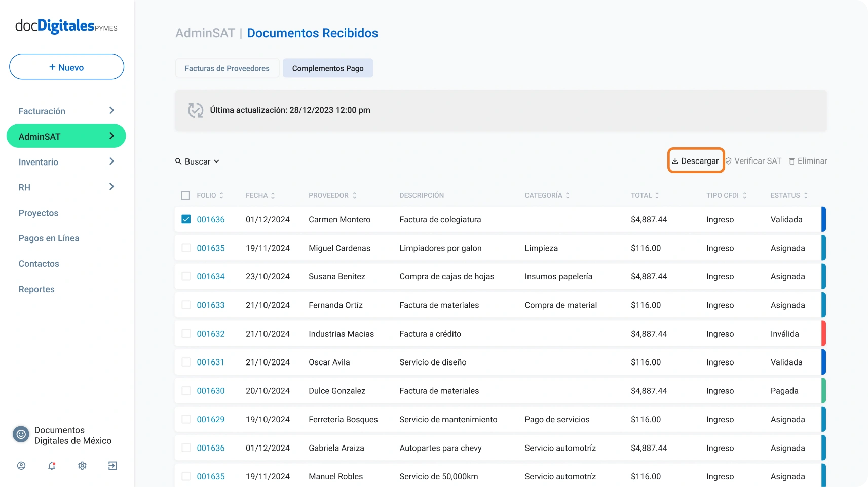
Task: Click the DESCRIPCIÓN column header
Action: pyautogui.click(x=422, y=195)
